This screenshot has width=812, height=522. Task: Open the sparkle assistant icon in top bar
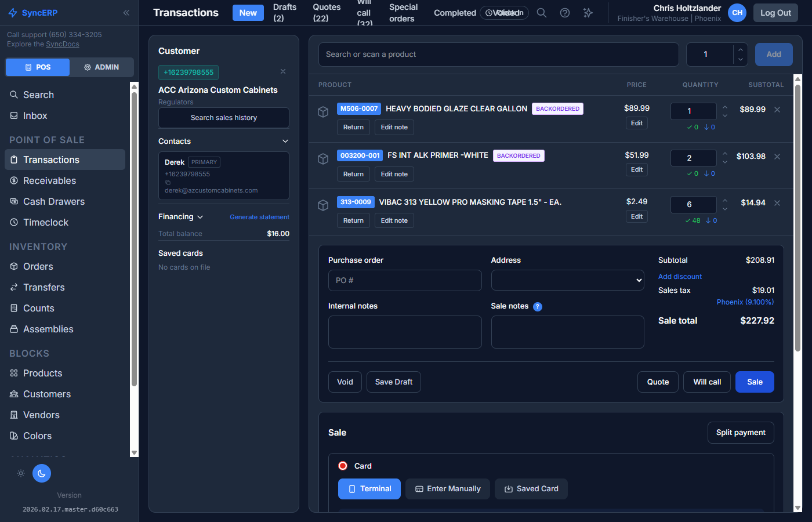coord(588,12)
